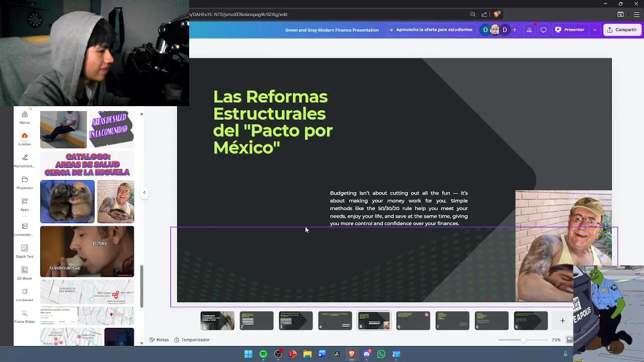Select slide thumbnail 6

tap(413, 321)
